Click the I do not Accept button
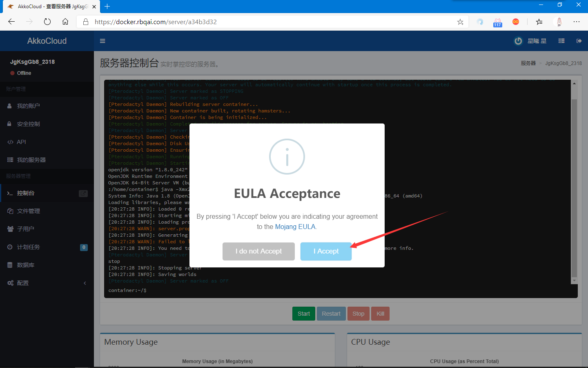588x368 pixels. 258,251
